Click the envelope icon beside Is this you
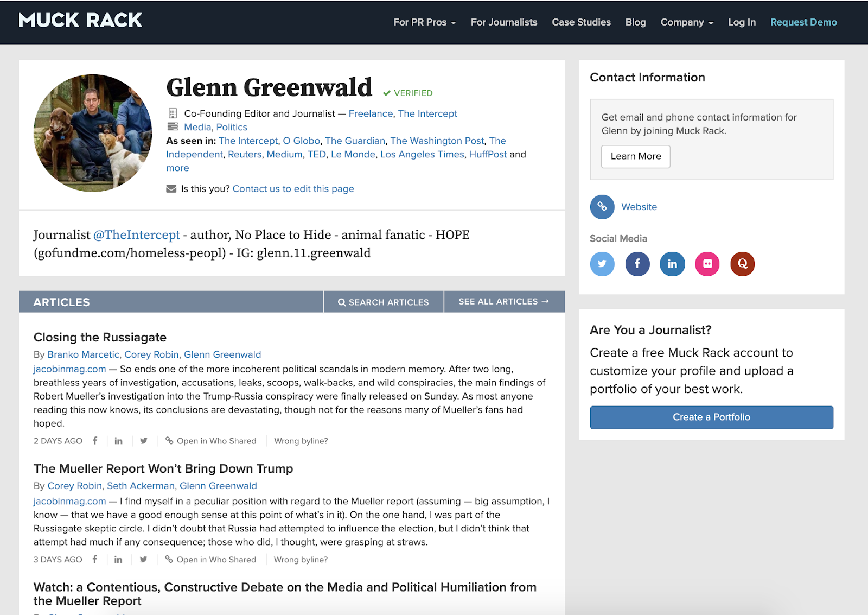 171,189
